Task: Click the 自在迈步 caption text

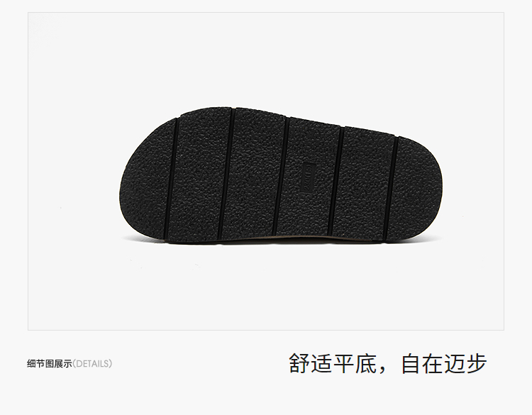Action: click(444, 363)
